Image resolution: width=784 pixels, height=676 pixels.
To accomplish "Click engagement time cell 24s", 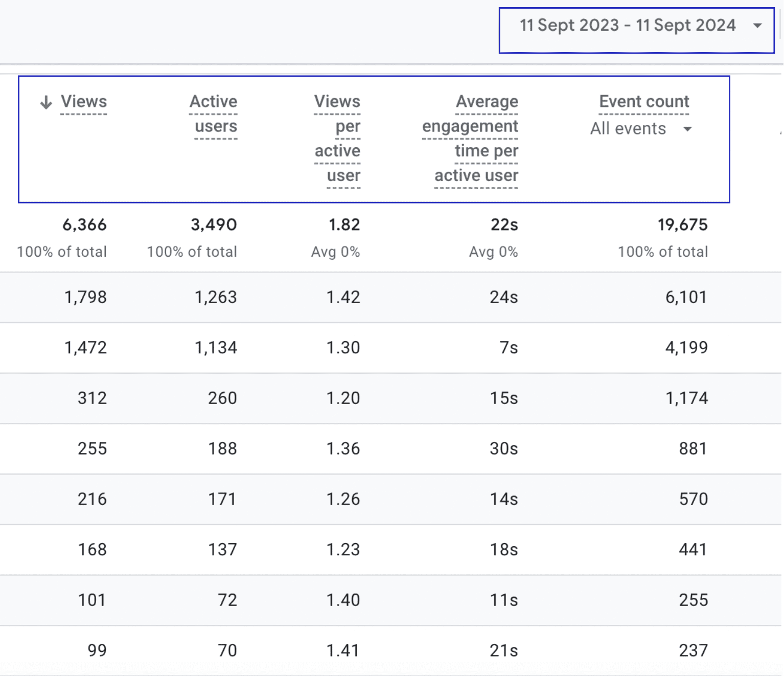I will coord(504,297).
